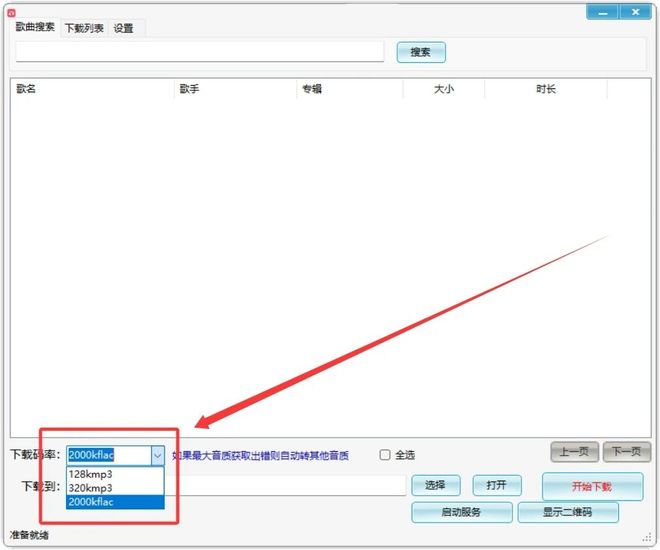Minimize the window
The image size is (660, 550).
(x=602, y=12)
